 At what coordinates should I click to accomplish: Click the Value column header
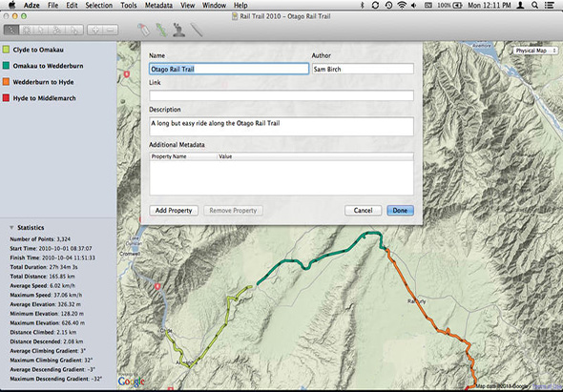click(x=315, y=156)
